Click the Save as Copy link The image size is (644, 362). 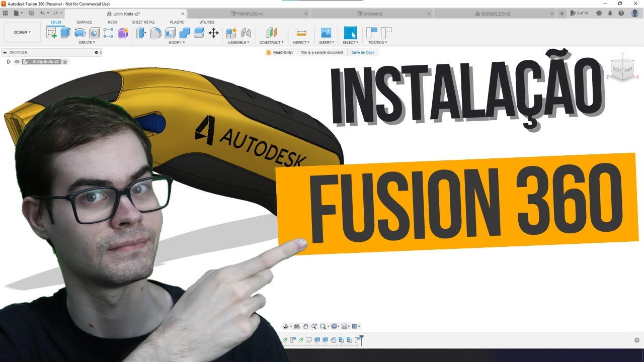[x=363, y=52]
